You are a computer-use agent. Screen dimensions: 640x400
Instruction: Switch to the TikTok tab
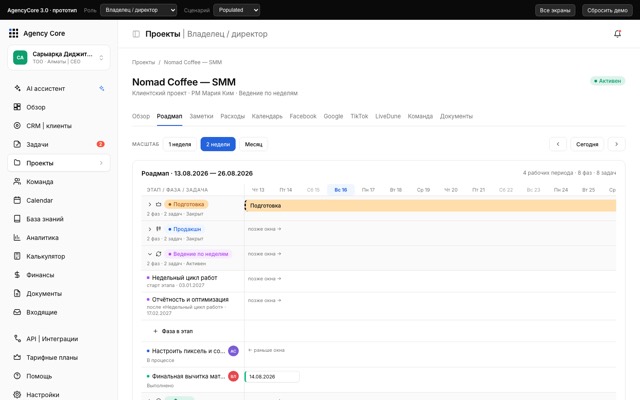359,116
